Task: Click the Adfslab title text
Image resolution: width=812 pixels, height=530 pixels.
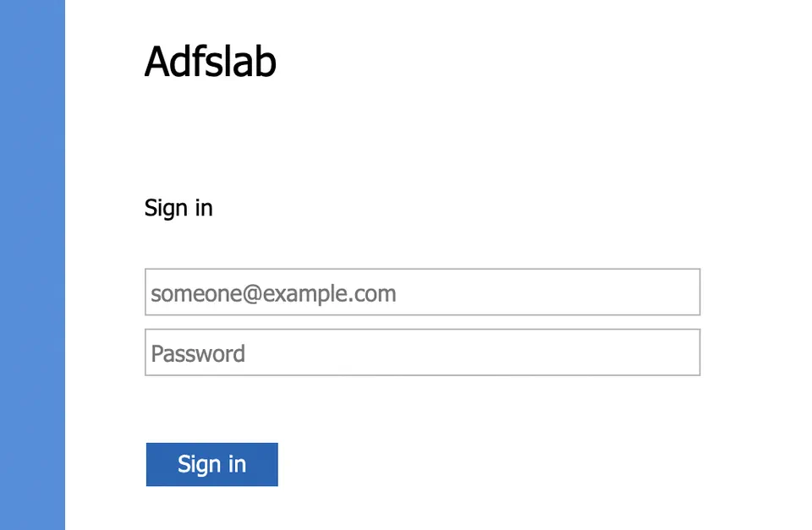Action: point(211,62)
